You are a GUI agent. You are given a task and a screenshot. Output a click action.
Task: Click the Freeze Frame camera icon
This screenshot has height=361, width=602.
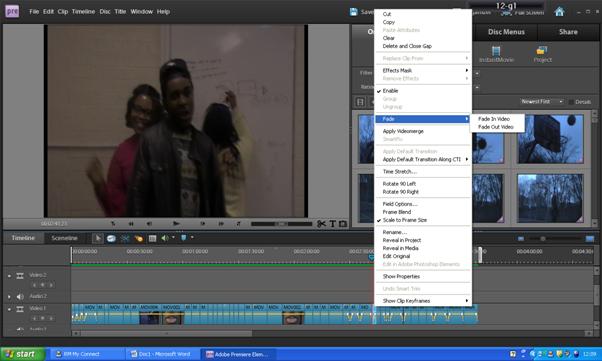(342, 224)
